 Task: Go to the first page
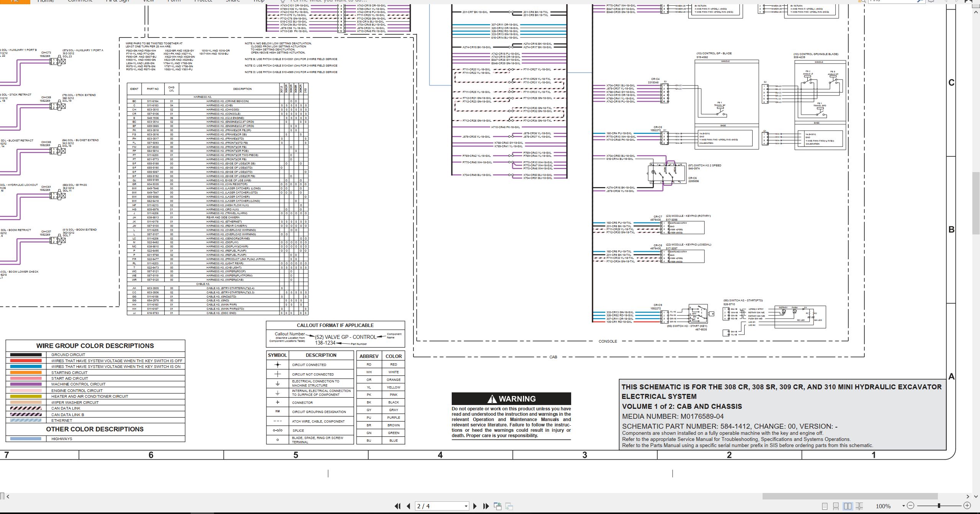tap(398, 506)
